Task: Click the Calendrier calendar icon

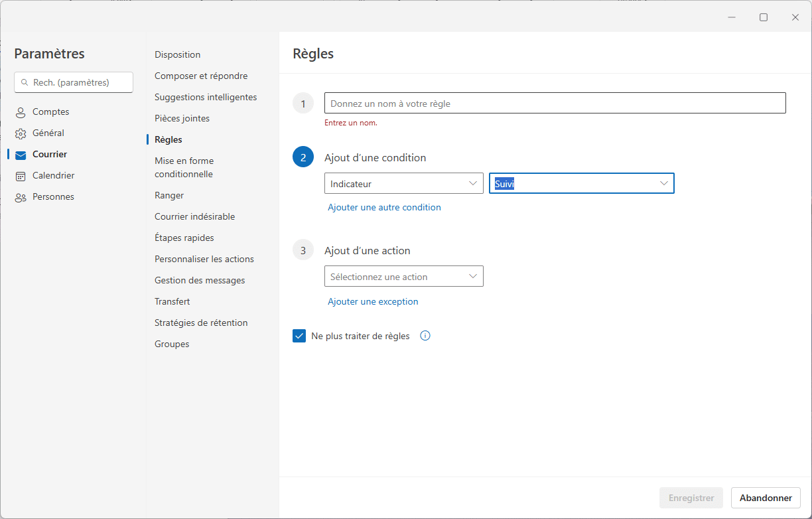Action: click(21, 176)
